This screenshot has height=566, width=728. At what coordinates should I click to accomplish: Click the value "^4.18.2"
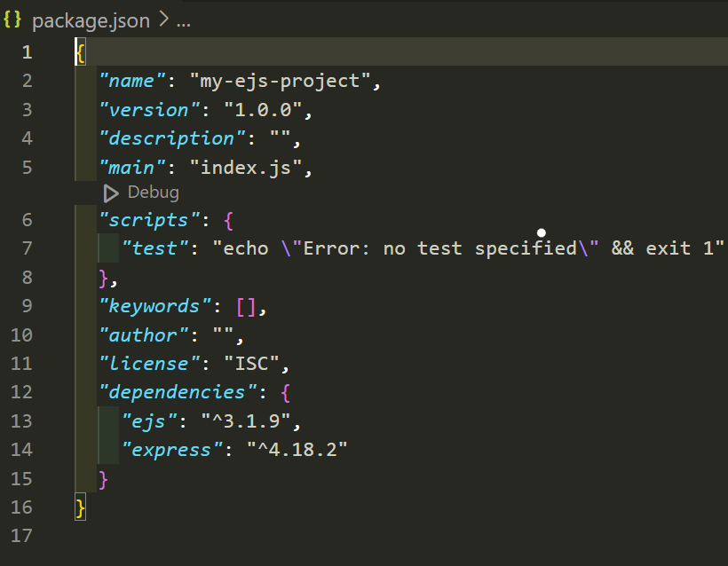coord(297,450)
